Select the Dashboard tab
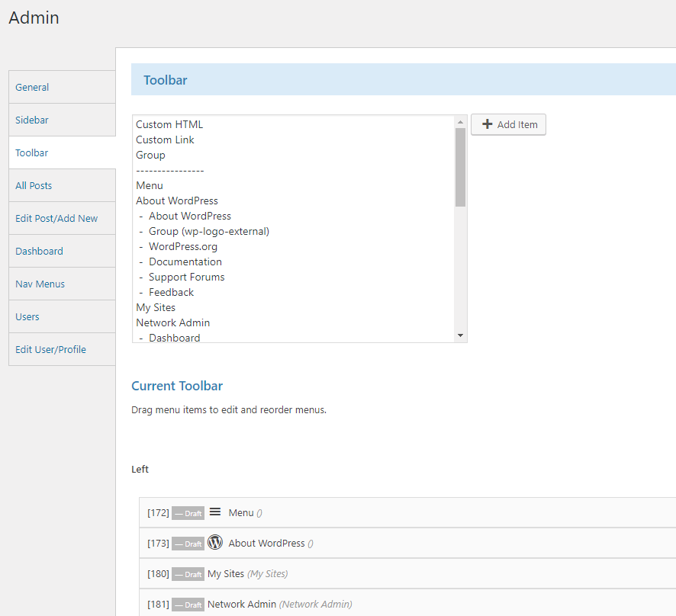The image size is (676, 616). (39, 251)
